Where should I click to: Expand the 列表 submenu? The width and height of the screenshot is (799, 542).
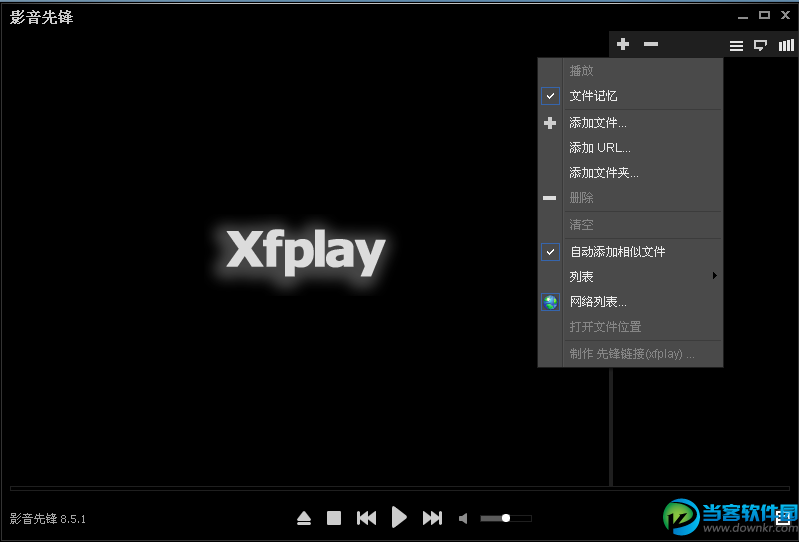(x=630, y=276)
